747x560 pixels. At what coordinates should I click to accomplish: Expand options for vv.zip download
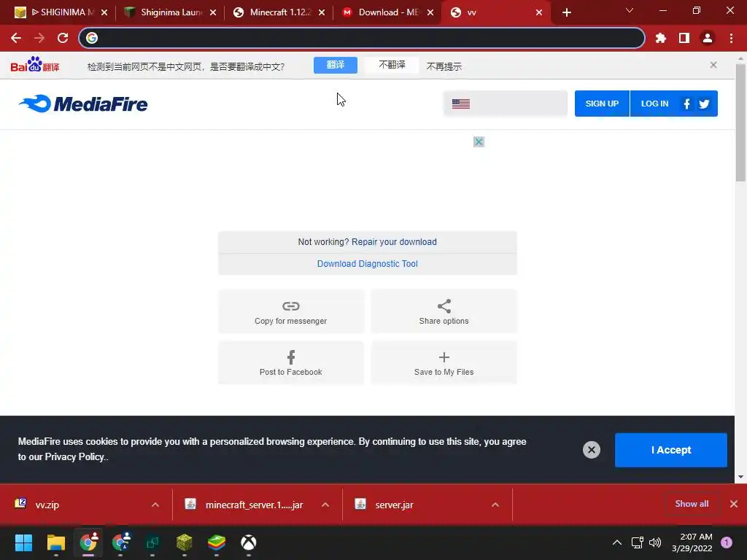155,505
